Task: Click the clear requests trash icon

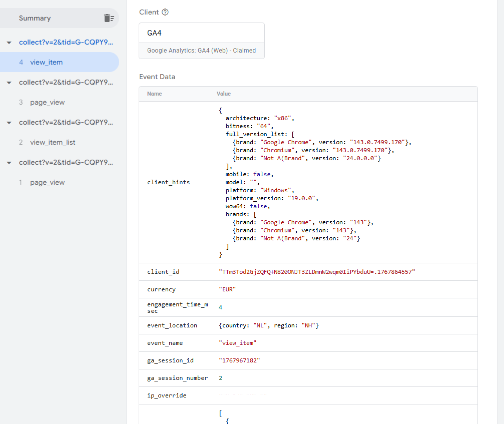Action: [x=109, y=18]
